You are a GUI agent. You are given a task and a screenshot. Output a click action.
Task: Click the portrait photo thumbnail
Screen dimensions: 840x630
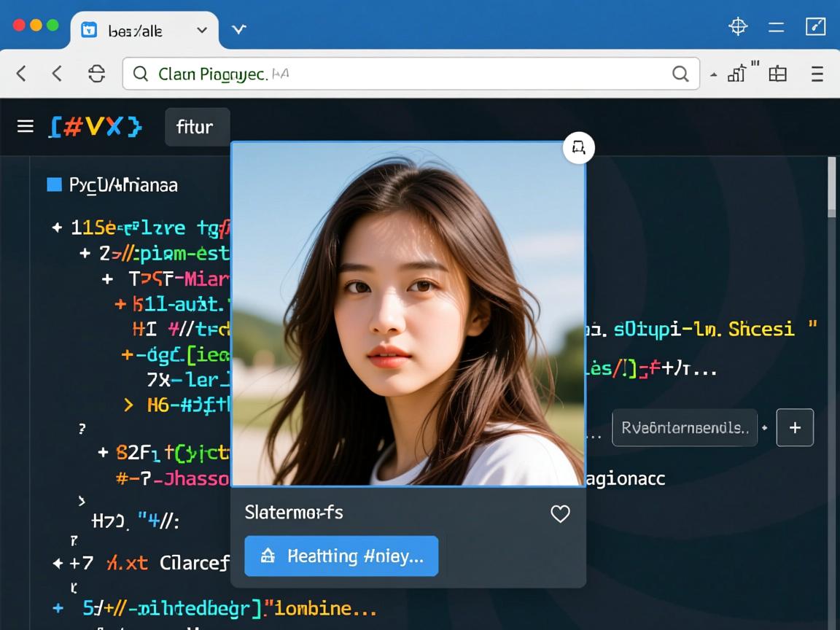tap(408, 314)
